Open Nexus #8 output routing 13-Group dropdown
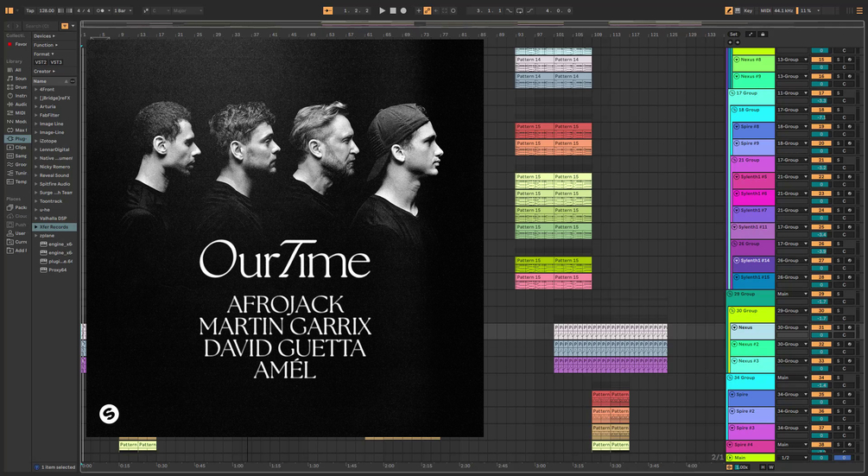Viewport: 868px width, 476px height. [792, 60]
